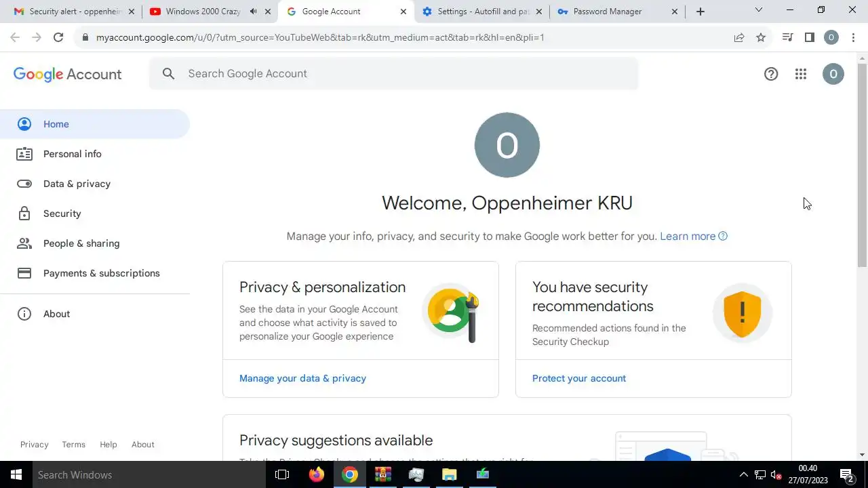Open the help question mark icon
Viewport: 868px width, 488px height.
pos(771,74)
